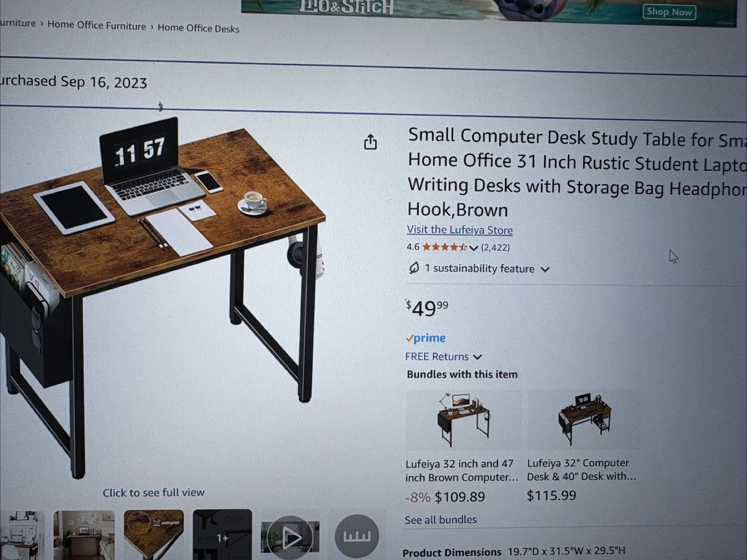747x560 pixels.
Task: Click the sustainability leaf icon
Action: [413, 268]
